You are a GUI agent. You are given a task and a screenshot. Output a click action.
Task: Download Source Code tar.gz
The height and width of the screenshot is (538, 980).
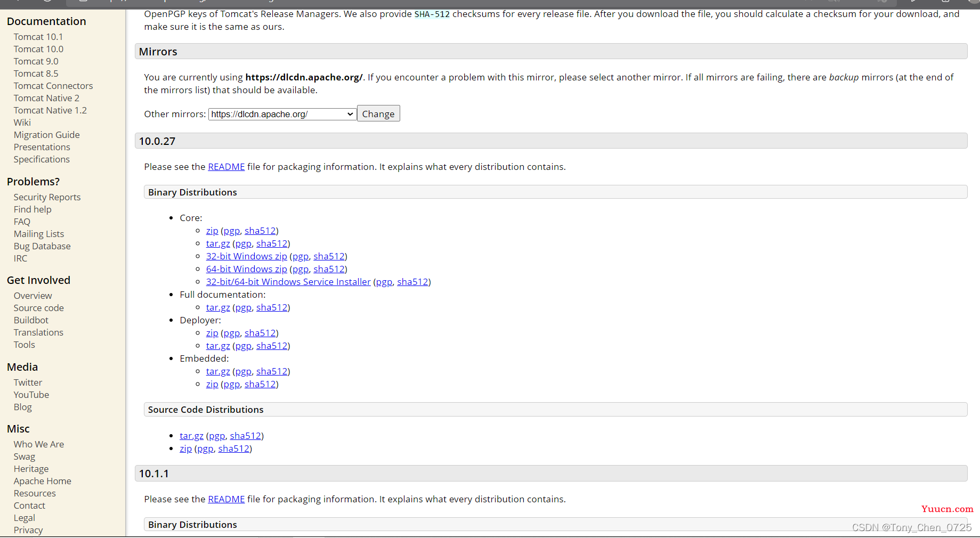tap(191, 436)
